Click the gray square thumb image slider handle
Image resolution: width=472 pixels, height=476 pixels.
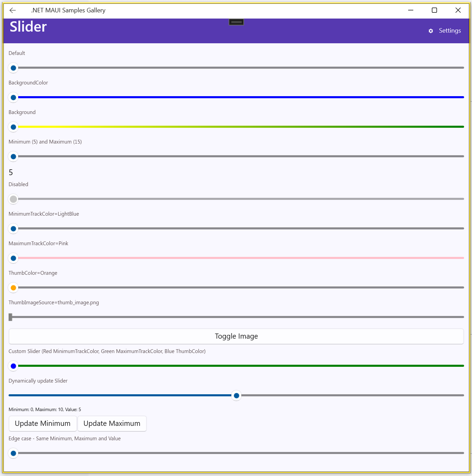(x=11, y=317)
